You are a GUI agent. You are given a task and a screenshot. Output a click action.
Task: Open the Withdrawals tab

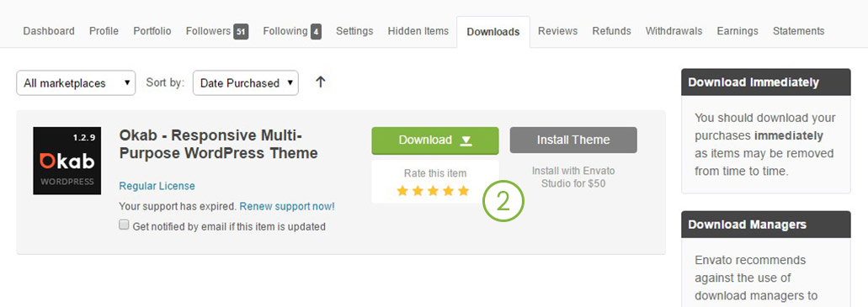click(674, 31)
